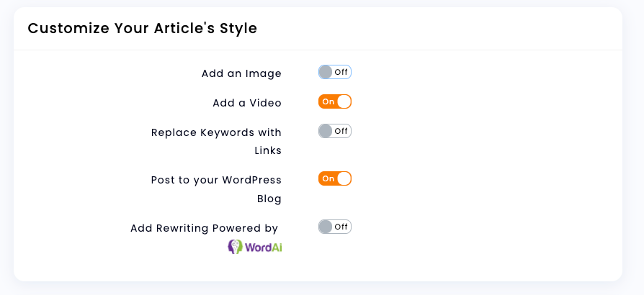Image resolution: width=644 pixels, height=295 pixels.
Task: Enable Replace Keywords with Links switch
Action: point(335,131)
